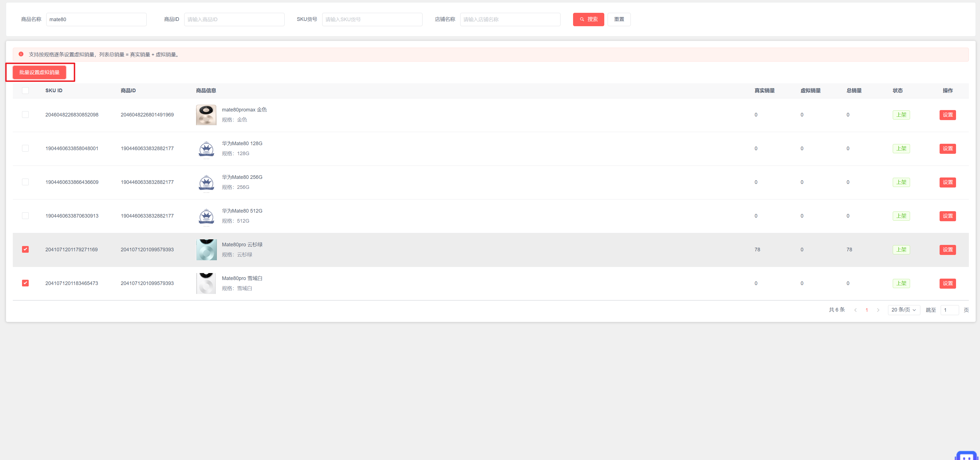This screenshot has height=460, width=980.
Task: Click product name mate80promax 金色
Action: 244,110
